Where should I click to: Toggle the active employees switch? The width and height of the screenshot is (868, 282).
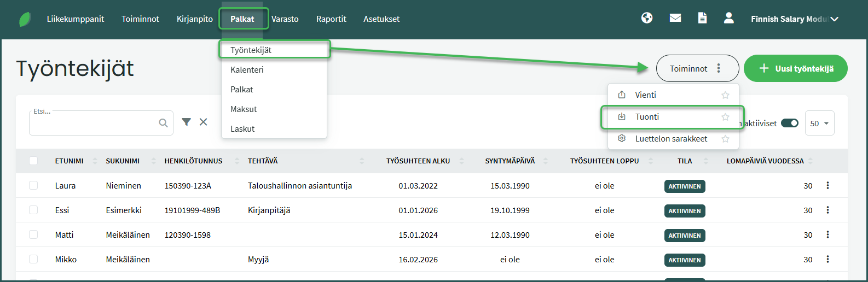pyautogui.click(x=789, y=123)
